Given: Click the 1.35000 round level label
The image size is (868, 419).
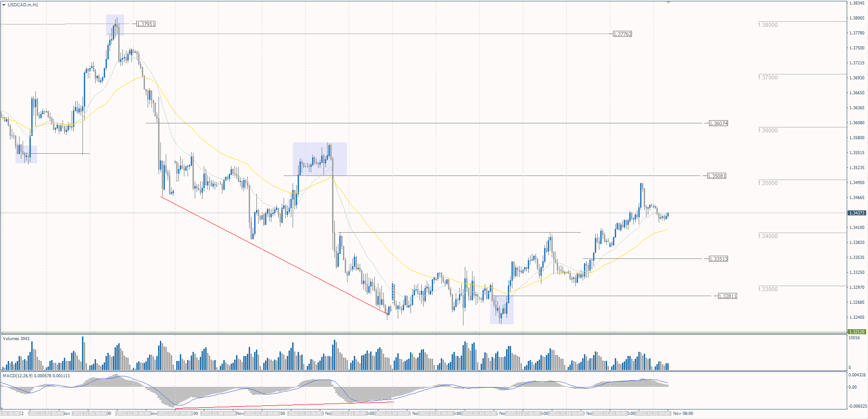Looking at the screenshot, I should (768, 183).
